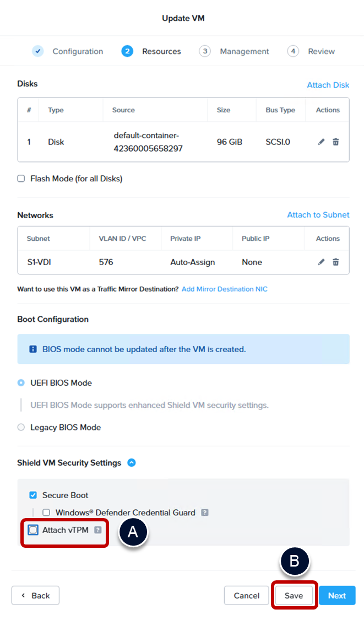This screenshot has width=364, height=620.
Task: Click the help icon next to Attach vTPM
Action: pyautogui.click(x=98, y=530)
